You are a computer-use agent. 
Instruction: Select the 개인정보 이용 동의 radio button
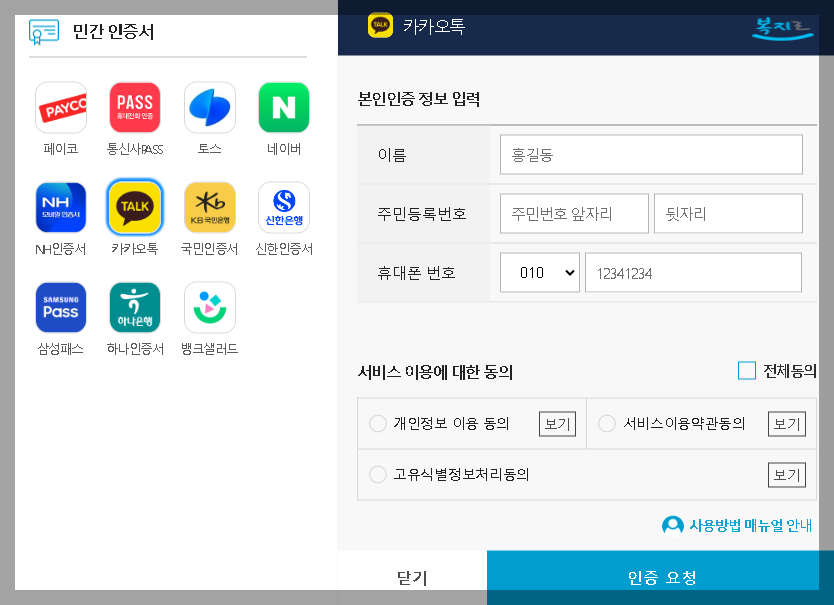click(x=378, y=424)
